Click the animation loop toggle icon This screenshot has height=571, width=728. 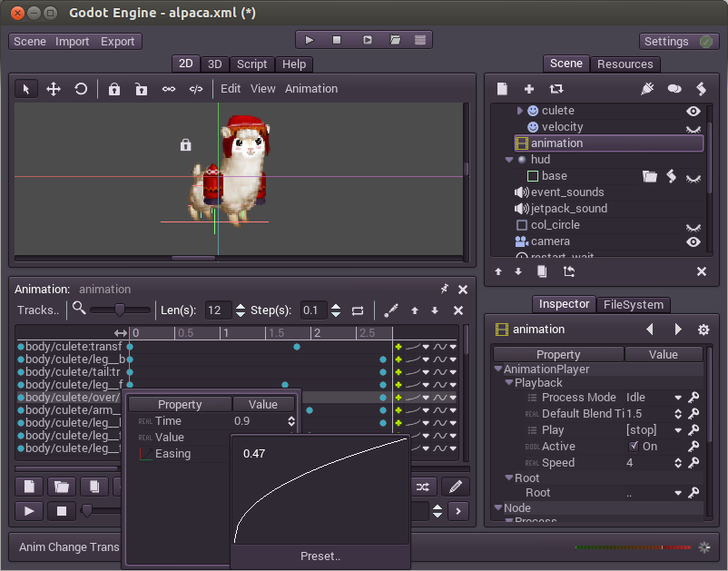[x=358, y=310]
